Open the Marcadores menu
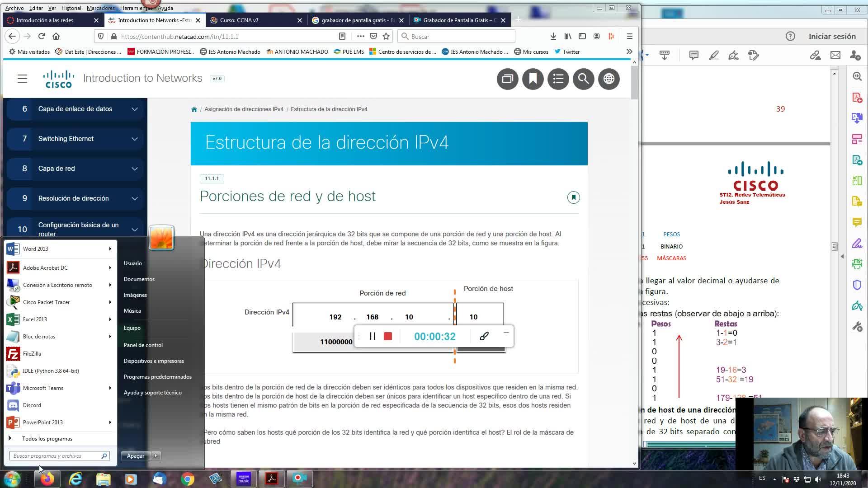 tap(100, 8)
